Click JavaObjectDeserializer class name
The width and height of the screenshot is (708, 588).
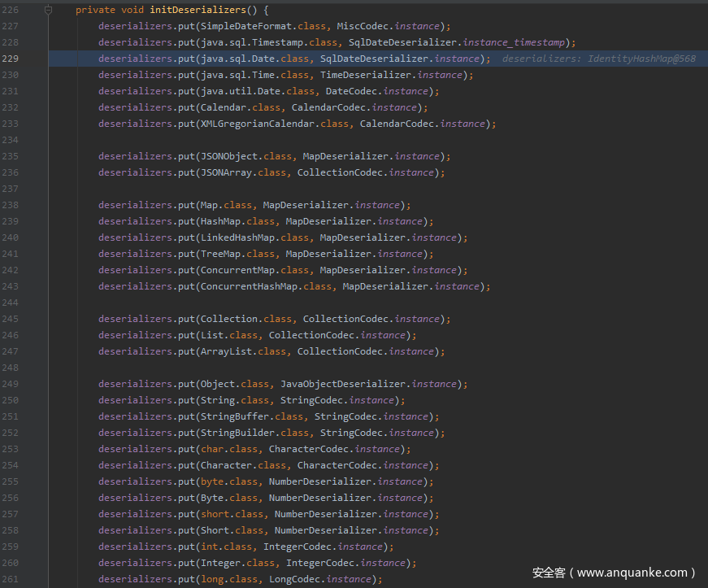[343, 384]
